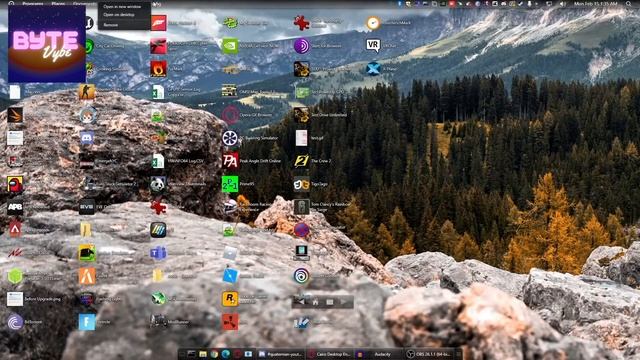Open the GPU-Z Sensor Log Excel file
This screenshot has width=640, height=360.
(x=158, y=92)
